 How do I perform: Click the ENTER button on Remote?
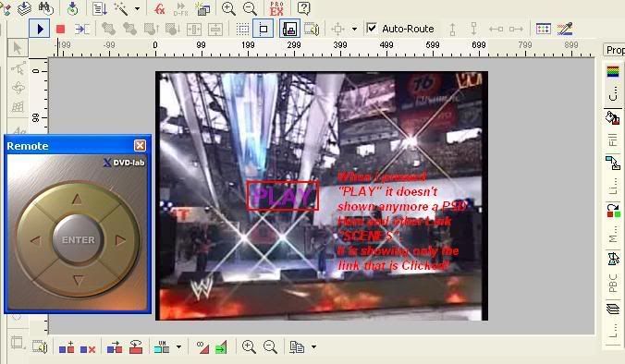(x=78, y=240)
